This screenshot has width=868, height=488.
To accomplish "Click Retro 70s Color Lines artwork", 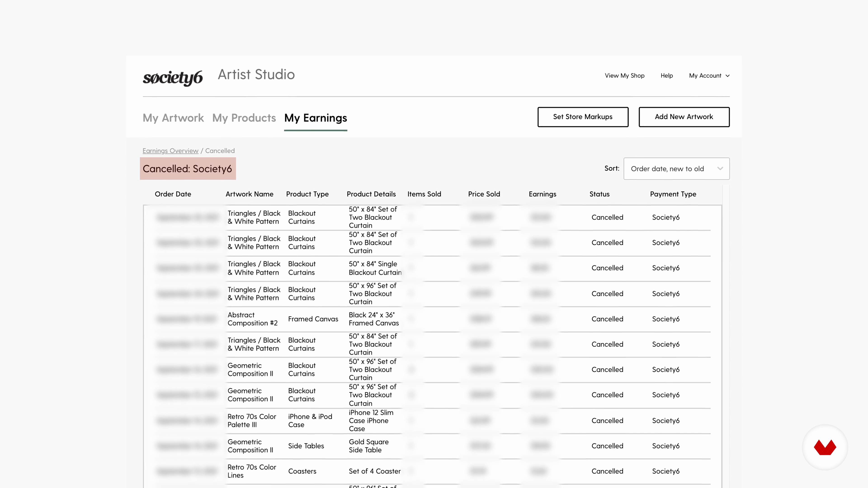I will (252, 471).
